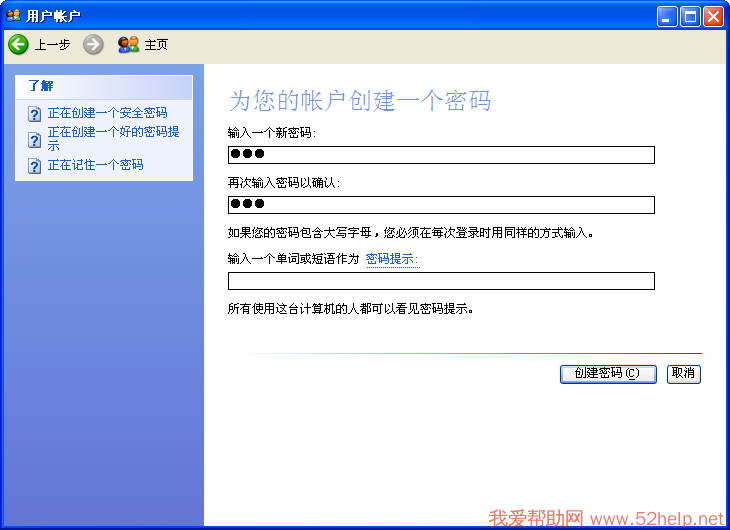Maximize the 用户帐户 window
Screen dimensions: 730x530
pyautogui.click(x=690, y=16)
